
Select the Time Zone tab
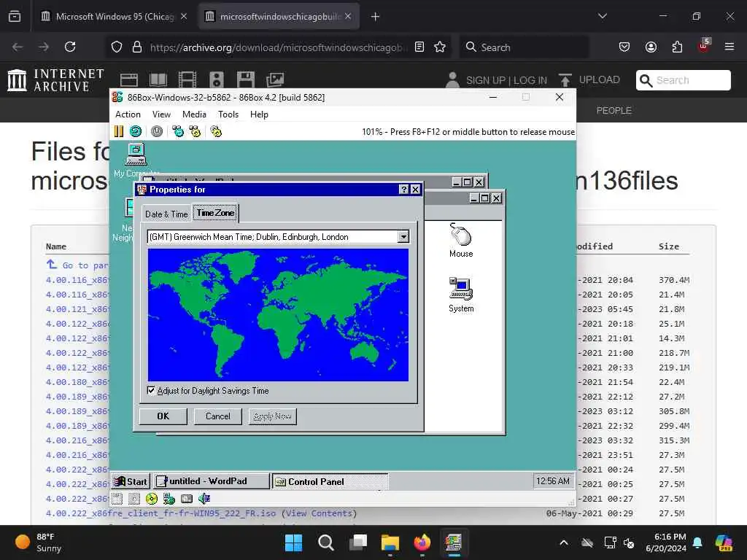(x=215, y=213)
